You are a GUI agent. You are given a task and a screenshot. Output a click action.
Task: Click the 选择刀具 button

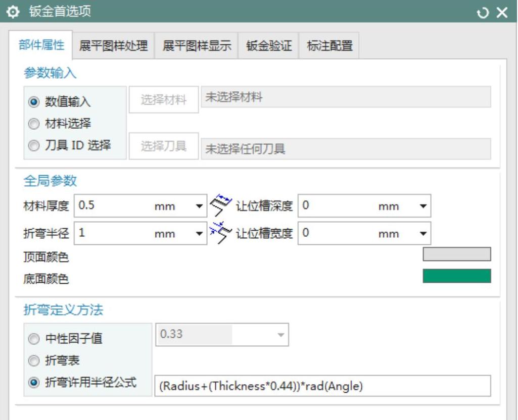[x=164, y=146]
